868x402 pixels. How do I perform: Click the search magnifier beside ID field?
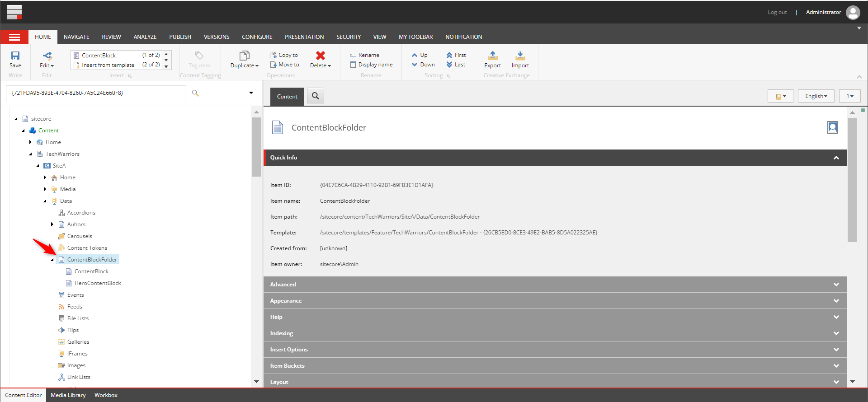(x=195, y=93)
